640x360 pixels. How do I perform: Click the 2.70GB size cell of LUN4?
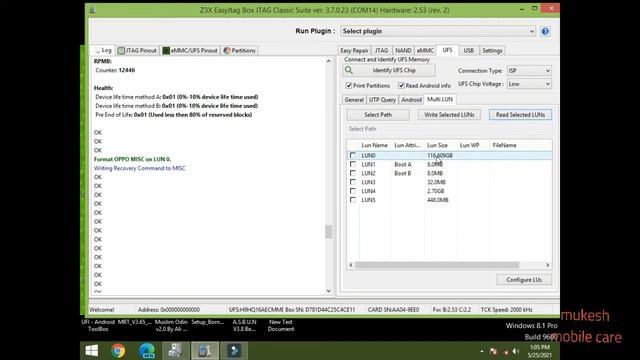[x=436, y=191]
